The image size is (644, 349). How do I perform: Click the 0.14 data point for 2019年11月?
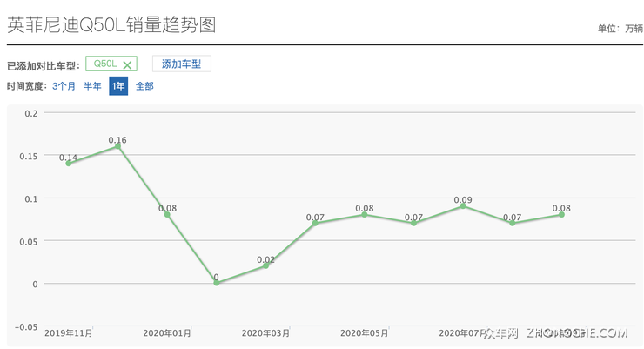(x=69, y=164)
